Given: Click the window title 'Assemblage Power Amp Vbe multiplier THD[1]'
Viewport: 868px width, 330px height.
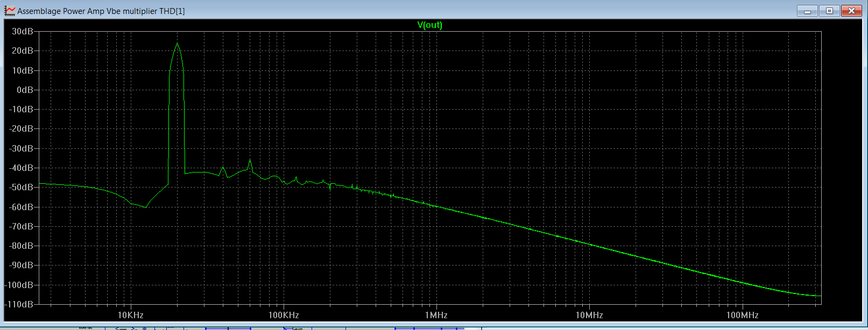Looking at the screenshot, I should (x=101, y=11).
